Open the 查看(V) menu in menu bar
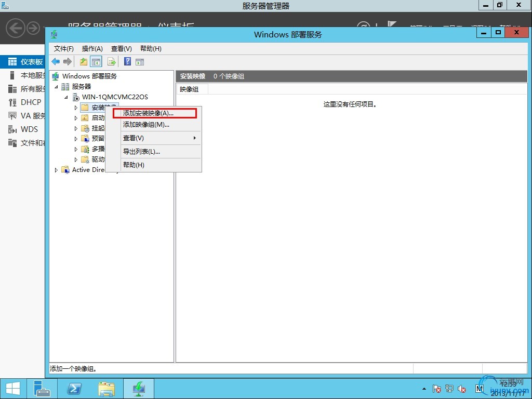The image size is (532, 399). click(x=122, y=48)
